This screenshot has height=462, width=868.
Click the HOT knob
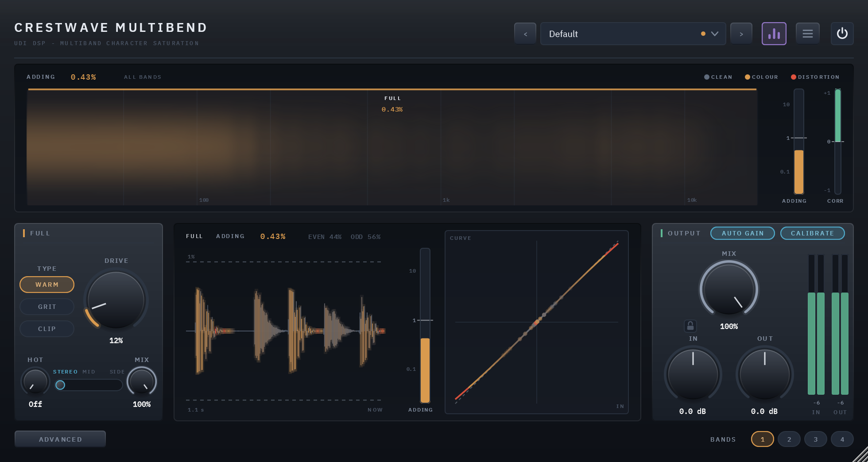click(x=35, y=381)
